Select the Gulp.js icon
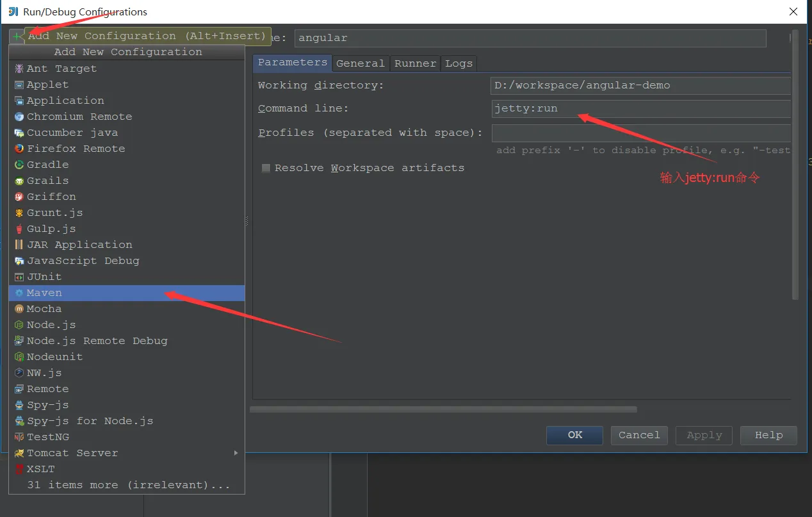 tap(20, 229)
